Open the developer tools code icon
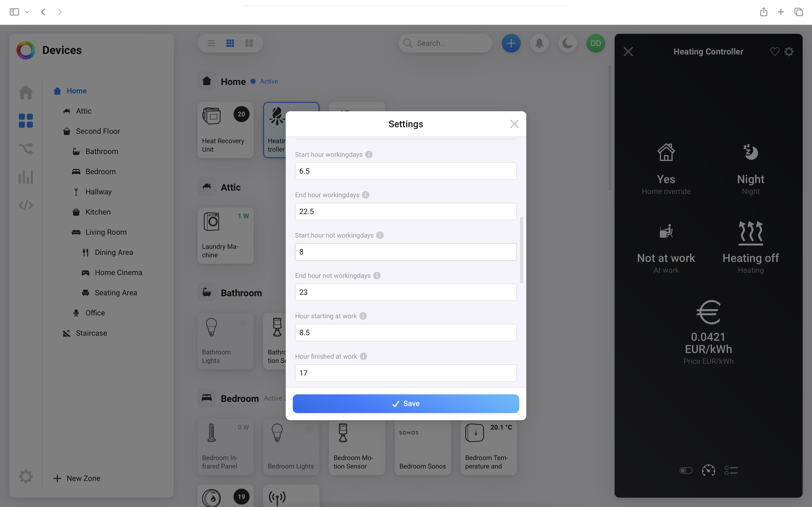The height and width of the screenshot is (507, 812). (x=26, y=205)
